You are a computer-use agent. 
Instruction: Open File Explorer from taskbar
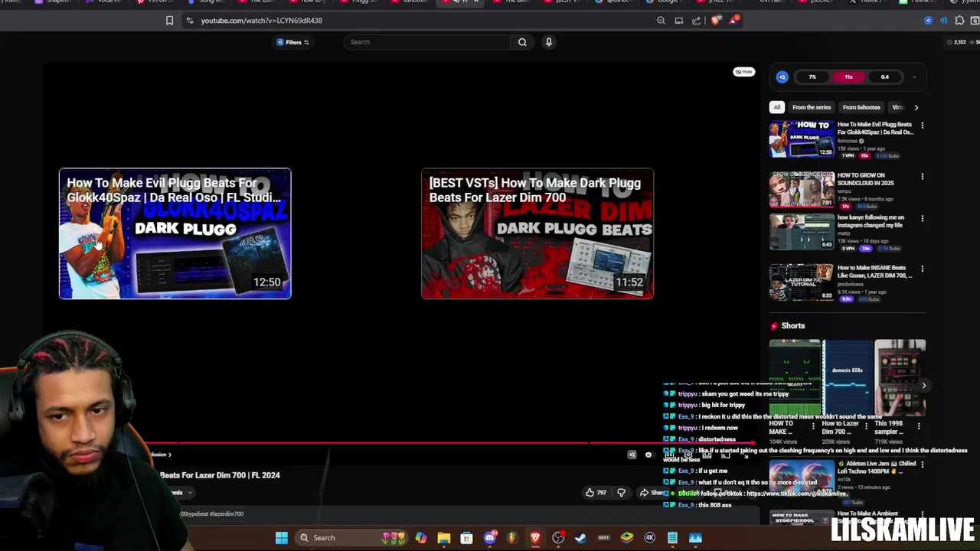coord(443,538)
